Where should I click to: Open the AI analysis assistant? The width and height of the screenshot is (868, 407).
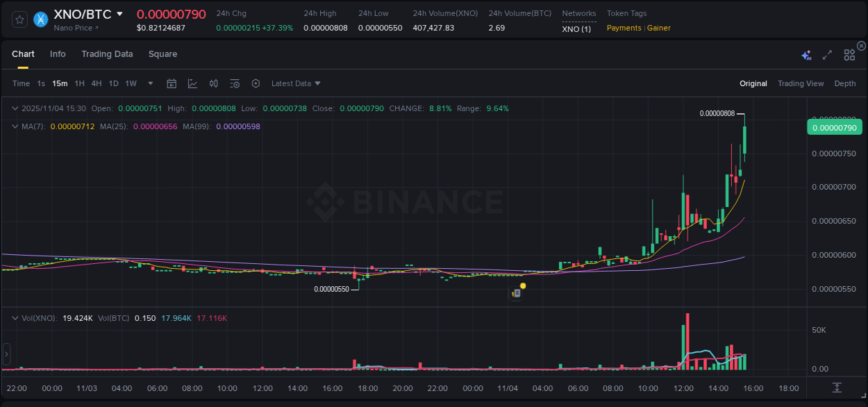(806, 53)
